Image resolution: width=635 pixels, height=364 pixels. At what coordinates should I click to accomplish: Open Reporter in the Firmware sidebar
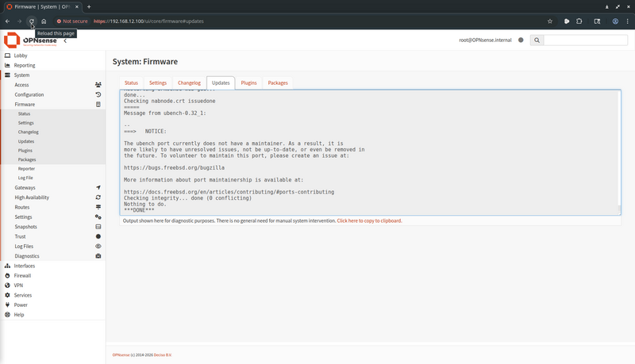click(26, 169)
